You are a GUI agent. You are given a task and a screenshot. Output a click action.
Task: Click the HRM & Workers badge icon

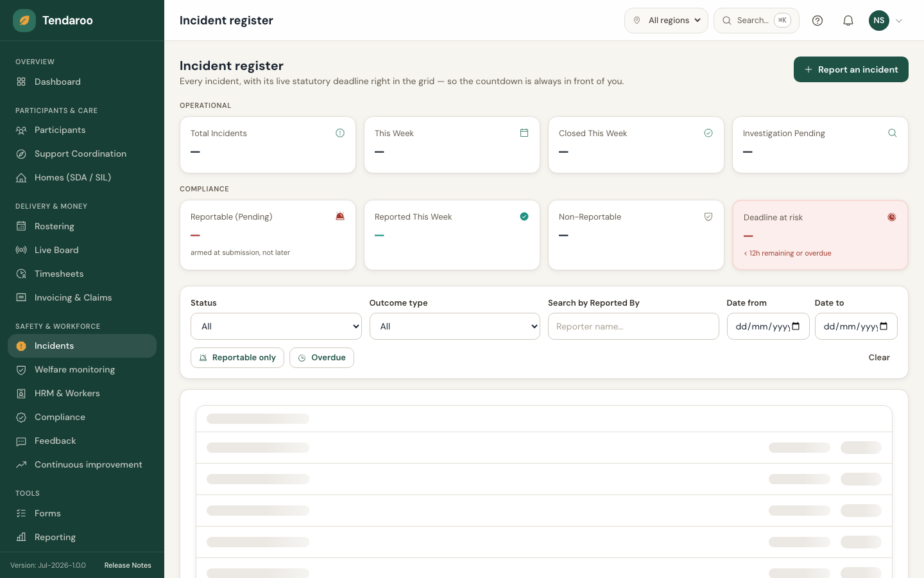(x=21, y=393)
